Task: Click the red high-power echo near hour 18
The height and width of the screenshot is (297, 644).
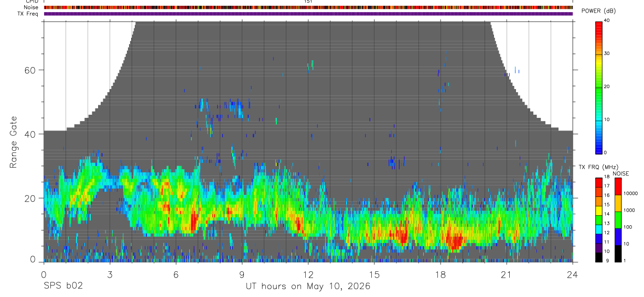Action: click(x=454, y=240)
